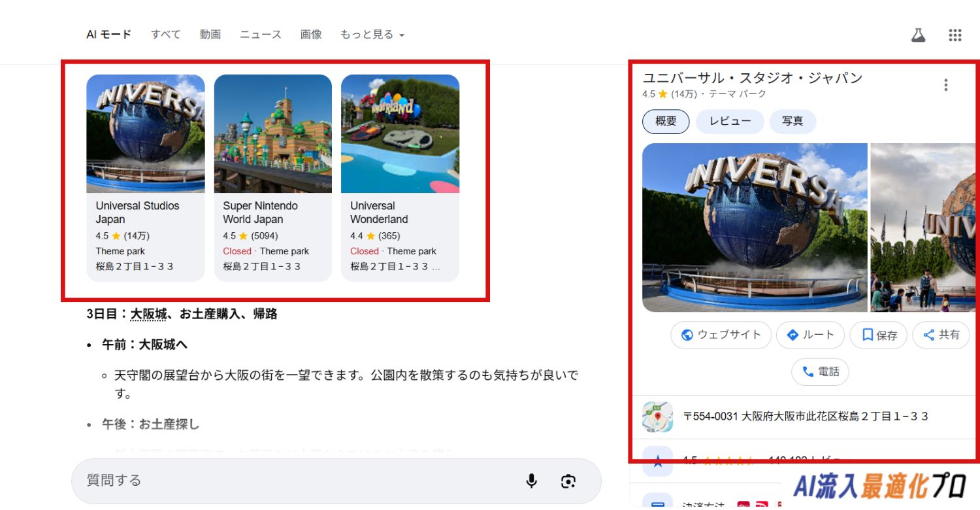Open the three-dot menu in place panel
This screenshot has height=510, width=980.
point(945,85)
